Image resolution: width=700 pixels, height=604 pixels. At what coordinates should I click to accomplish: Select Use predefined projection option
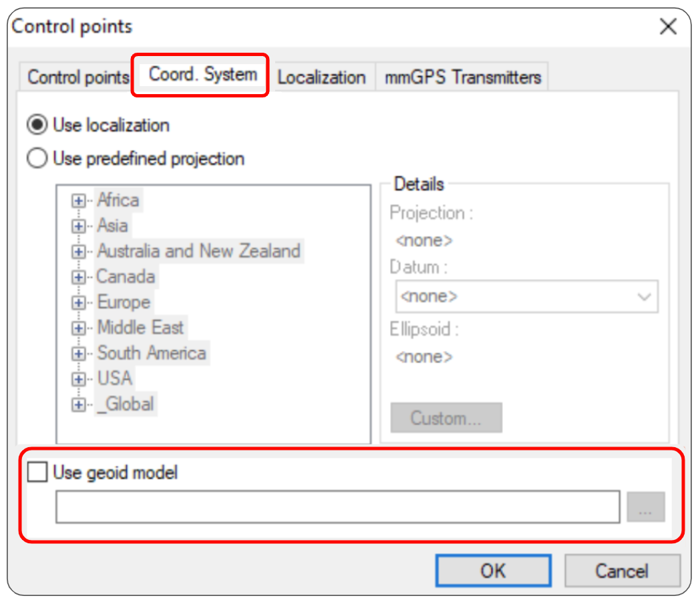point(37,158)
